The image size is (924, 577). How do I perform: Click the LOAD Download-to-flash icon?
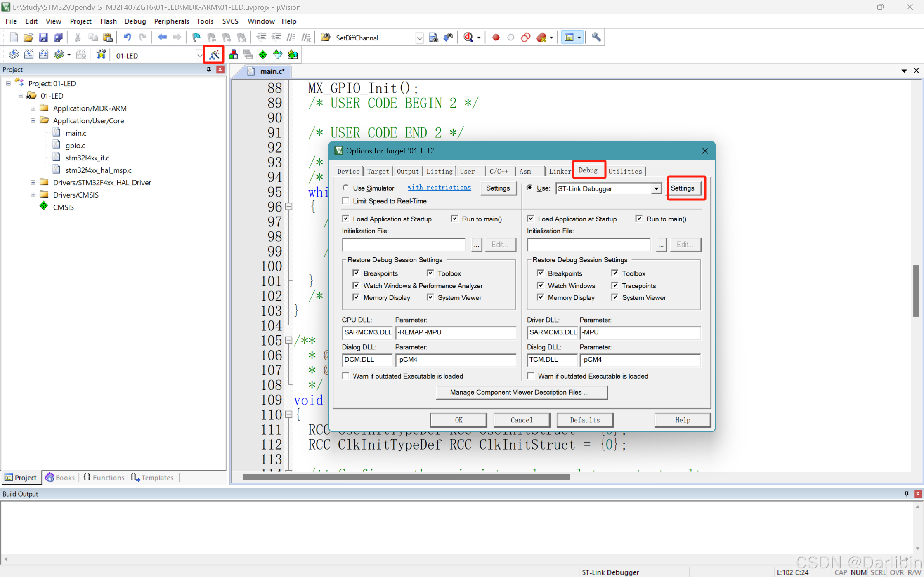[x=101, y=54]
